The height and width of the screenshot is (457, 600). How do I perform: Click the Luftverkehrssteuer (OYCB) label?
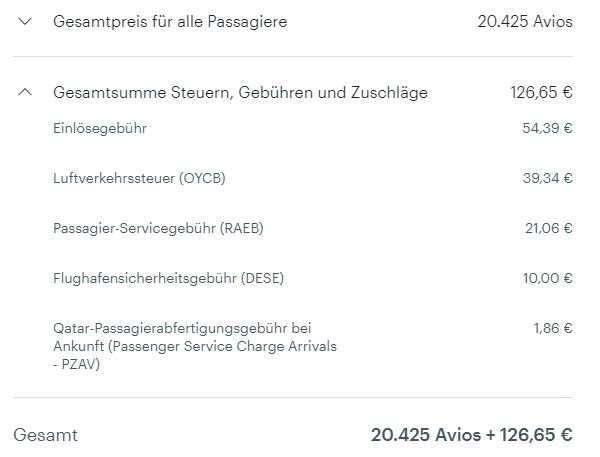(139, 179)
